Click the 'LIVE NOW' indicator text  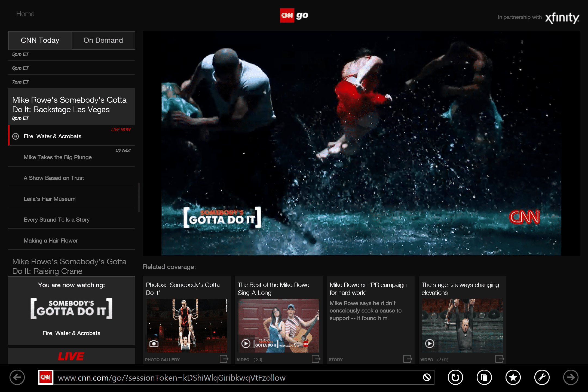coord(121,129)
